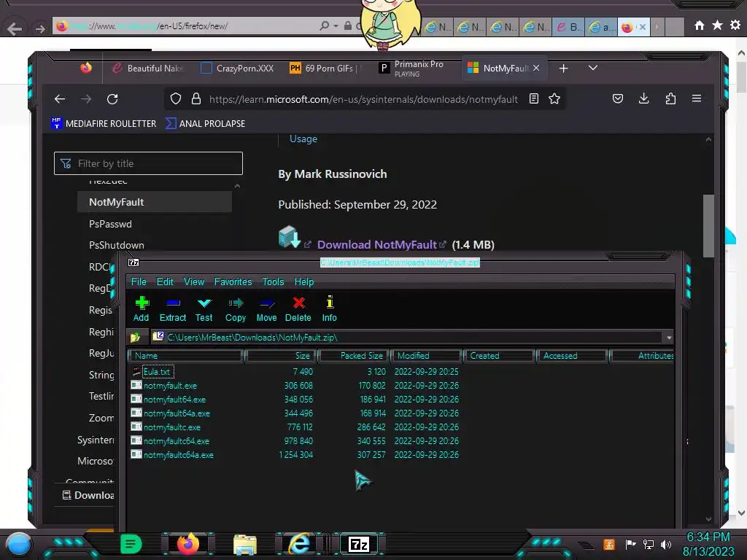Go back in the Firefox window
Screen dimensions: 747x560
point(60,99)
